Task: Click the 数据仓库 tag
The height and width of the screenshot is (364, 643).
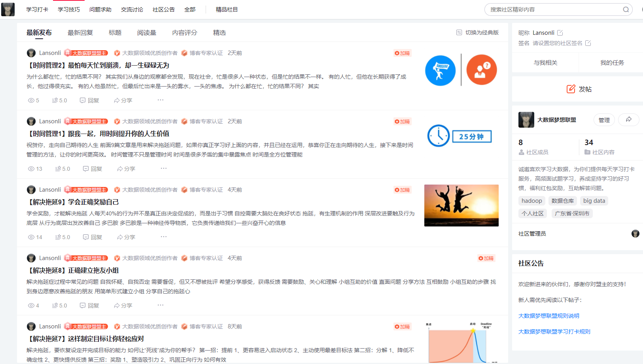Action: (x=563, y=201)
